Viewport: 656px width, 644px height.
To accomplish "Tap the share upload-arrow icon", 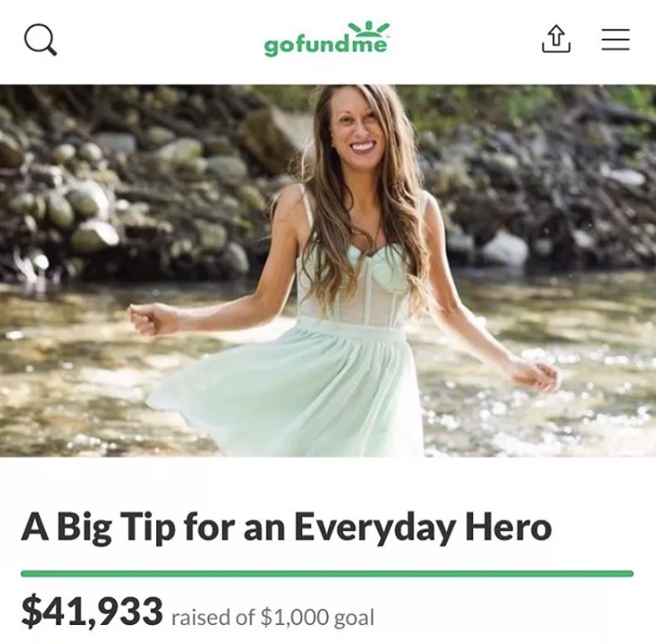I will (x=556, y=39).
